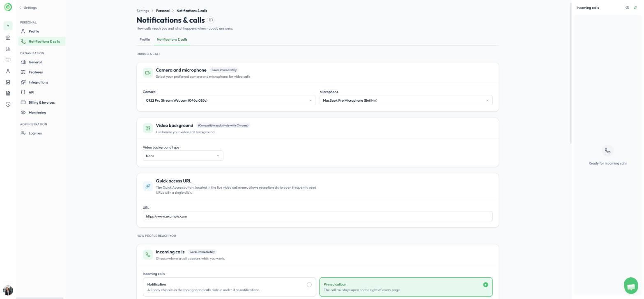
Task: Open Billing & invoices in sidebar
Action: click(41, 102)
